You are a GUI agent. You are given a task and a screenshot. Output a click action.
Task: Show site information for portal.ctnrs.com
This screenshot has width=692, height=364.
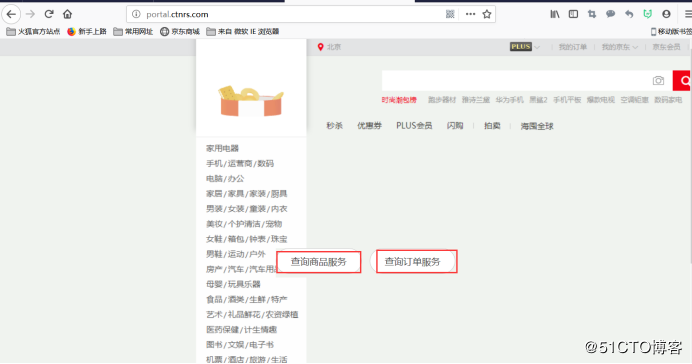(136, 14)
